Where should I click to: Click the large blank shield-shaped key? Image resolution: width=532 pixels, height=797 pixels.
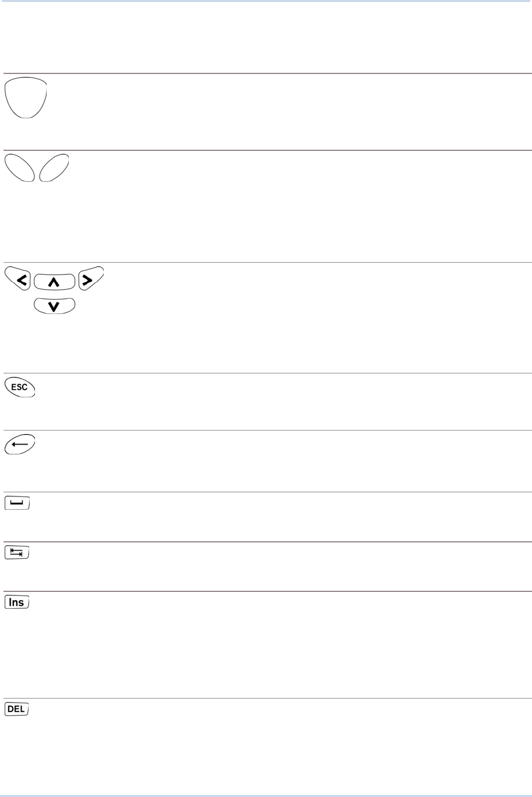click(x=26, y=97)
